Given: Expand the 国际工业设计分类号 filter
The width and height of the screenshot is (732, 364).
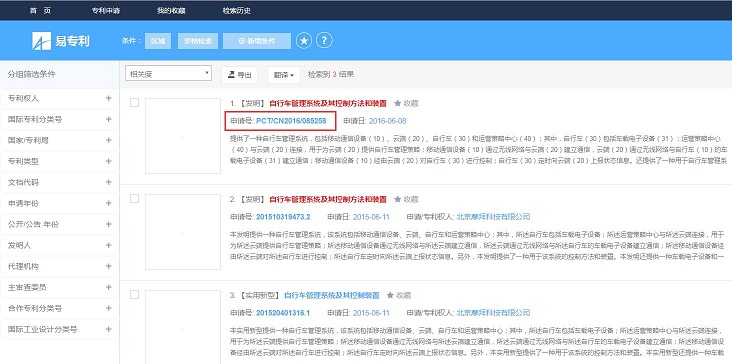Looking at the screenshot, I should [108, 329].
